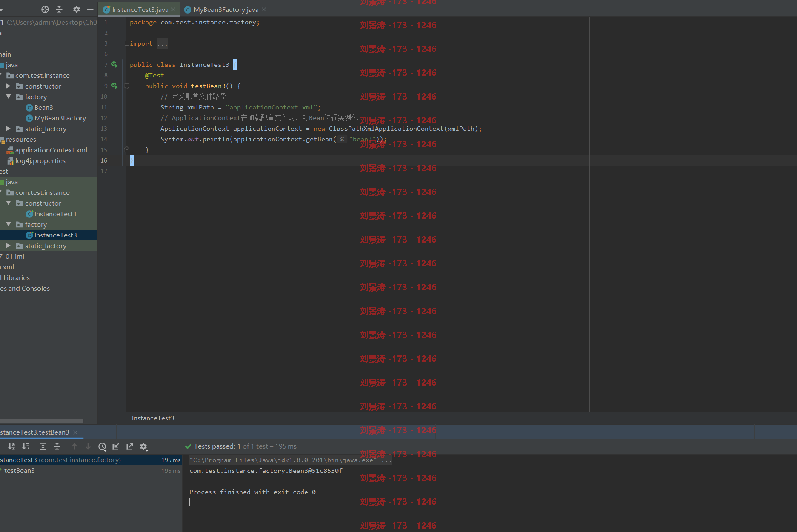Expand the main constructor package
This screenshot has width=797, height=532.
coord(9,86)
